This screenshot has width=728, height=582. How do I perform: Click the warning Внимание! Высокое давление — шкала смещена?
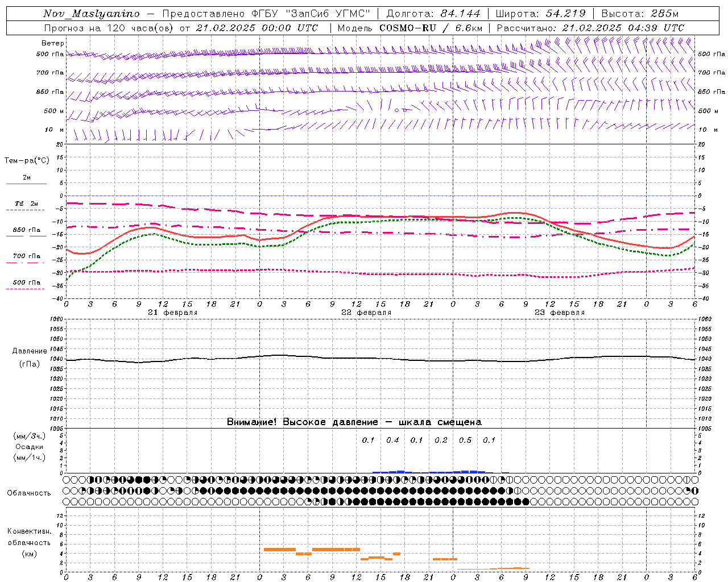pyautogui.click(x=354, y=422)
